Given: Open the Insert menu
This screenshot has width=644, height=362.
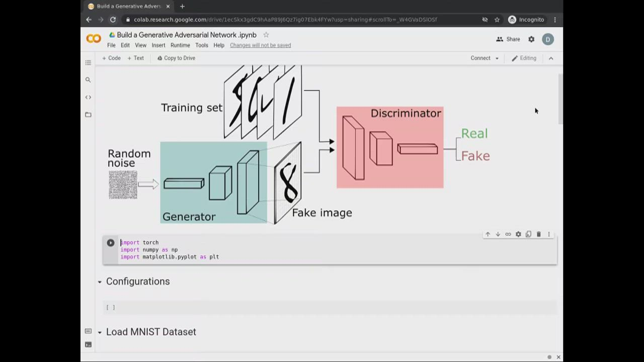Looking at the screenshot, I should [x=158, y=45].
